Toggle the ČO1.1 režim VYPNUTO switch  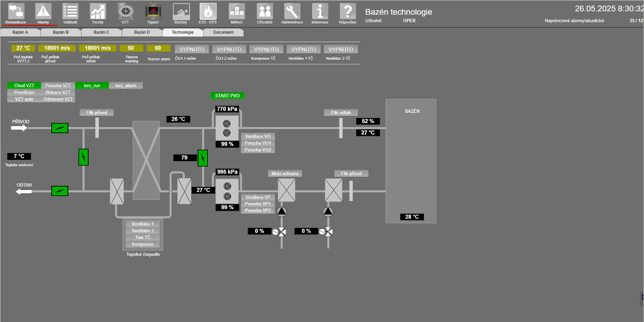(x=193, y=49)
